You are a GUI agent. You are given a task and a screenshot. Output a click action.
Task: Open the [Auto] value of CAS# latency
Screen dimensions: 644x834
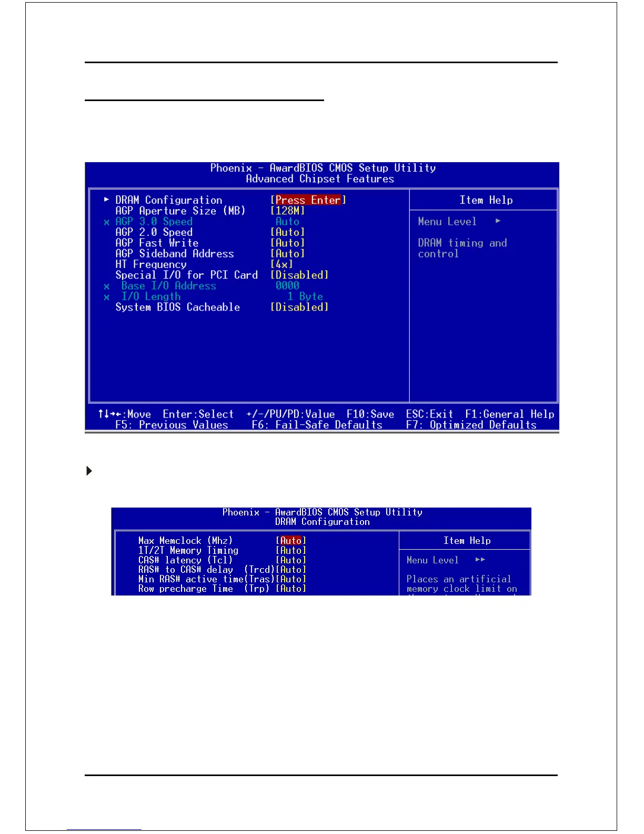click(291, 560)
